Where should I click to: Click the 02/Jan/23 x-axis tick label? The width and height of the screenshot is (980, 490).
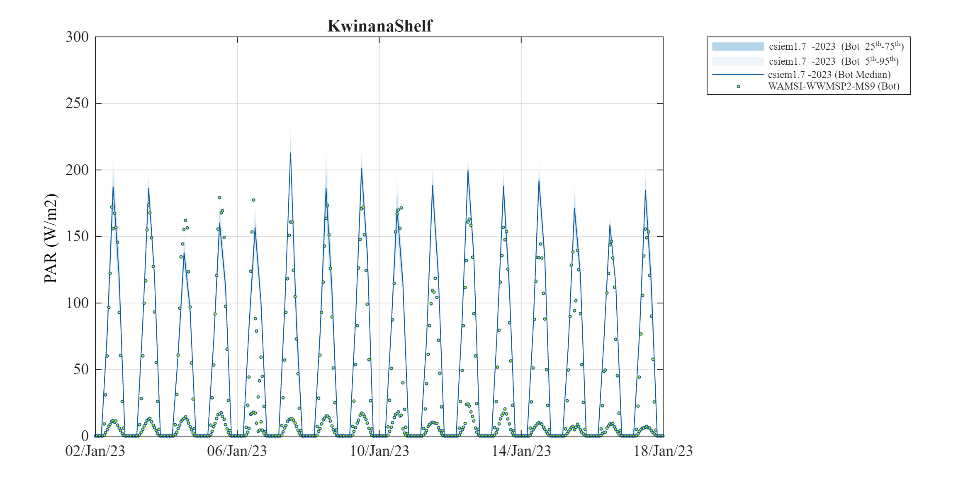[95, 451]
